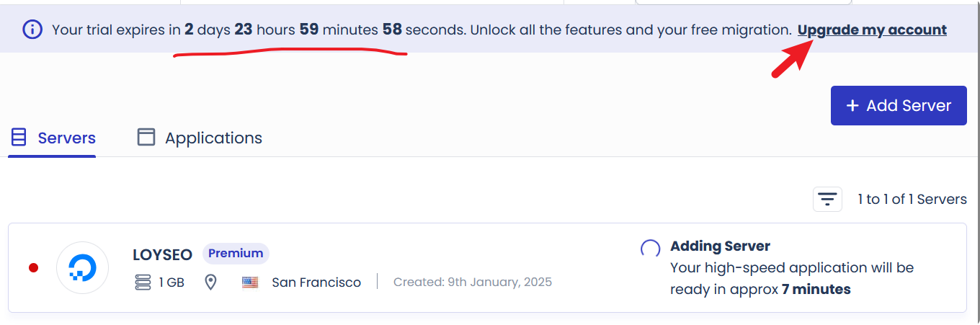The height and width of the screenshot is (325, 980).
Task: Click the Adding Server status heading
Action: (720, 246)
